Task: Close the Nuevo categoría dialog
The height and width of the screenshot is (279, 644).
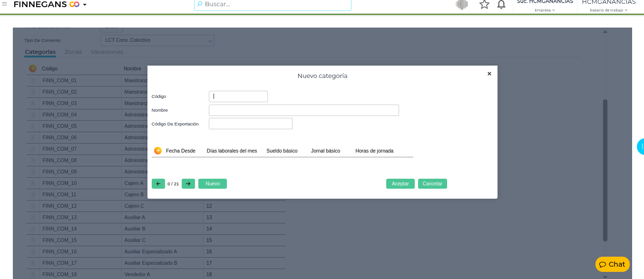Action: click(x=489, y=74)
